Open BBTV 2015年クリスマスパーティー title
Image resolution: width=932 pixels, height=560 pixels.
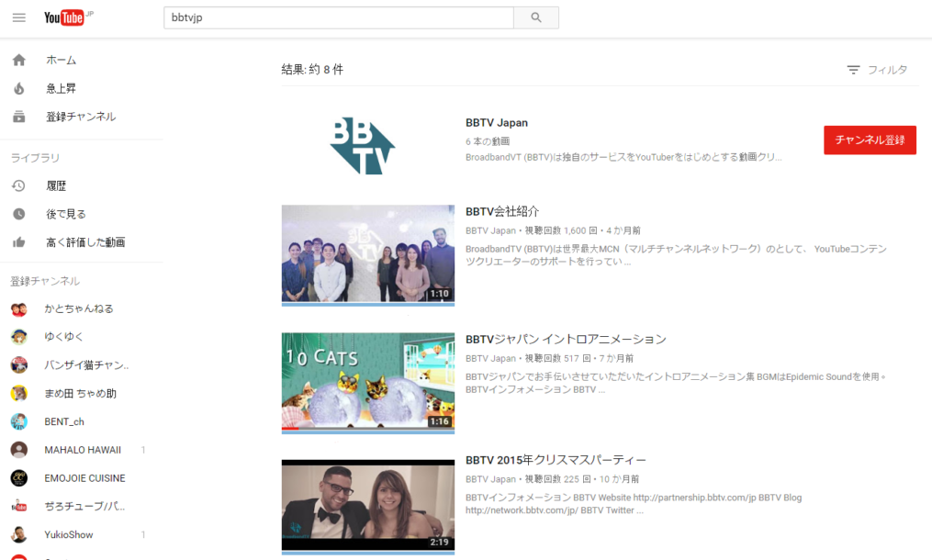pyautogui.click(x=556, y=460)
